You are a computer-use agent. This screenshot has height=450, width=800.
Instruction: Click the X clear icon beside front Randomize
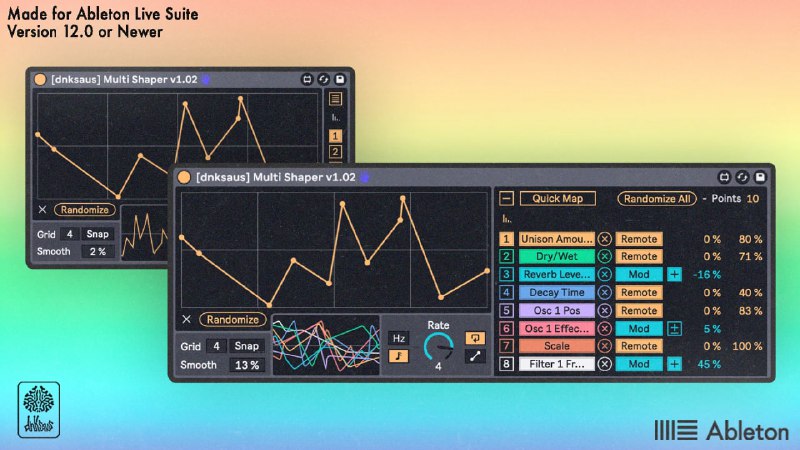tap(186, 319)
